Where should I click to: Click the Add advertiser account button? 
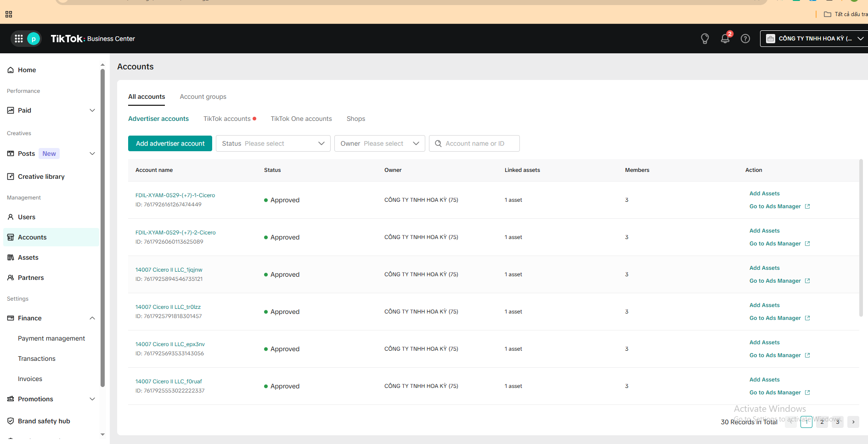click(x=170, y=143)
